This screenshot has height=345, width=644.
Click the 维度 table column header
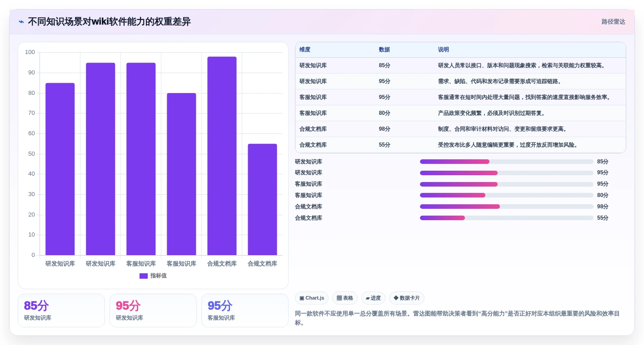(x=305, y=49)
